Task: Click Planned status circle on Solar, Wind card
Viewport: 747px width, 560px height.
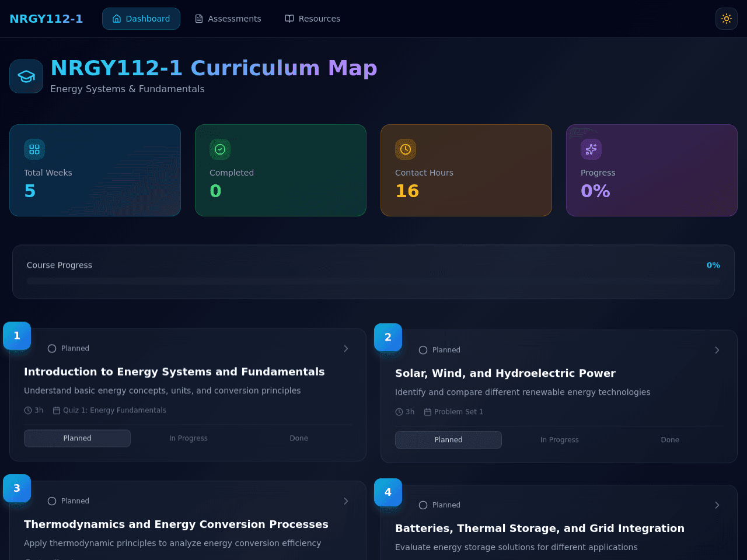Action: (423, 350)
